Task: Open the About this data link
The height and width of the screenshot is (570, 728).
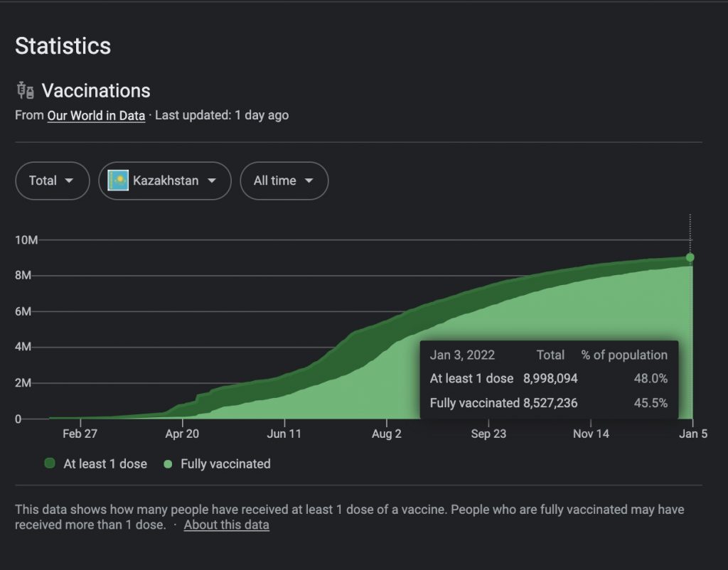Action: click(226, 525)
